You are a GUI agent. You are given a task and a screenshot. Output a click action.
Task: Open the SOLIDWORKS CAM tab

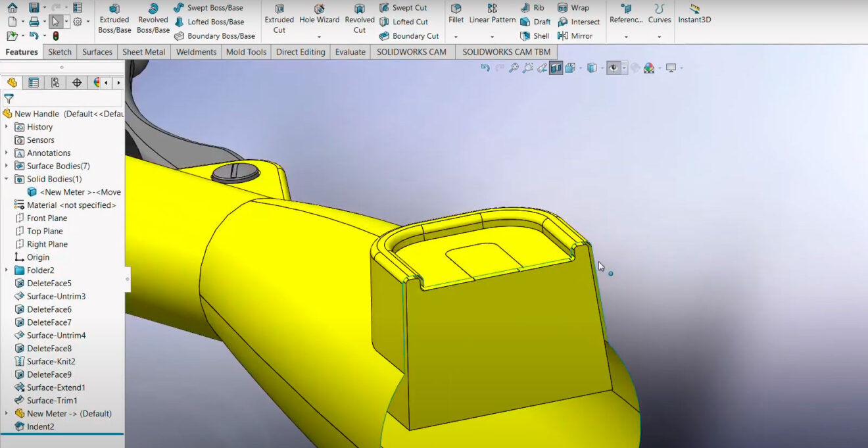pyautogui.click(x=412, y=51)
